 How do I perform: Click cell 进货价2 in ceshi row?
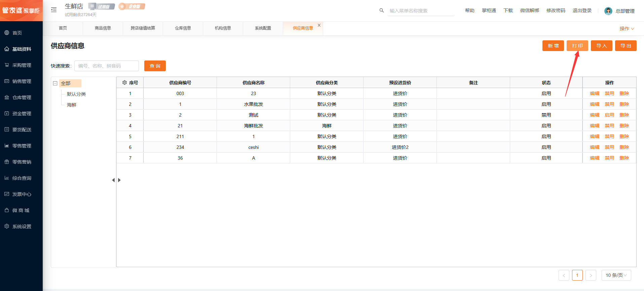pos(400,147)
